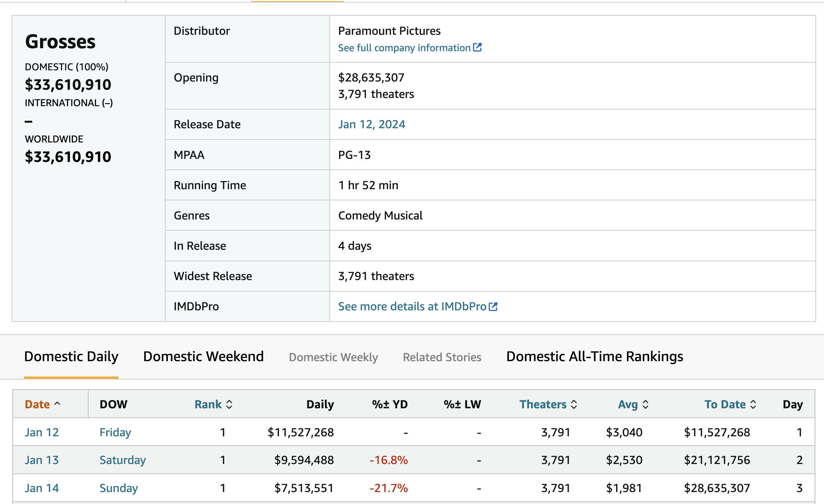Open the Domestic Weekly tab

pos(333,357)
